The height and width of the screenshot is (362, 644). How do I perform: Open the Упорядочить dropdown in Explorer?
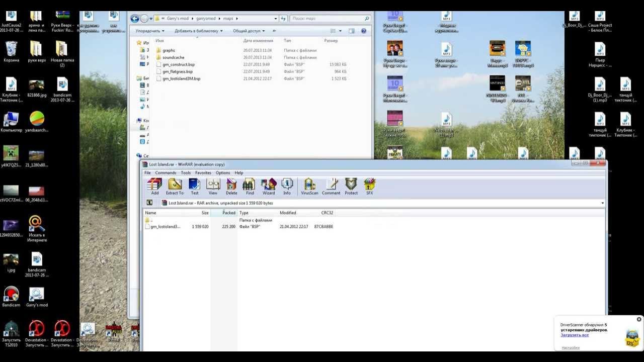[x=149, y=31]
